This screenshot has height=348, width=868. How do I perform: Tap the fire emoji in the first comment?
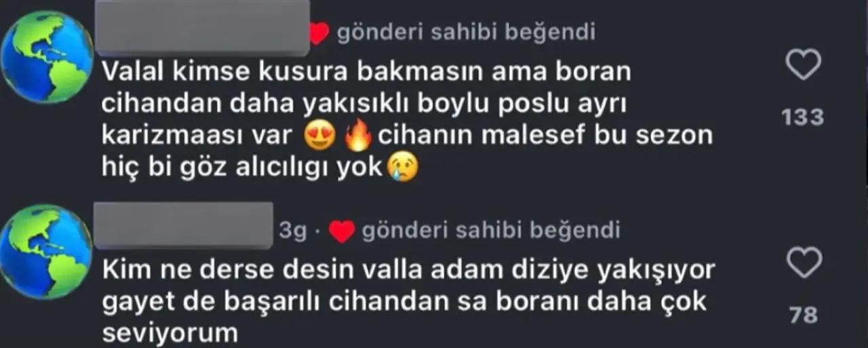tap(359, 138)
